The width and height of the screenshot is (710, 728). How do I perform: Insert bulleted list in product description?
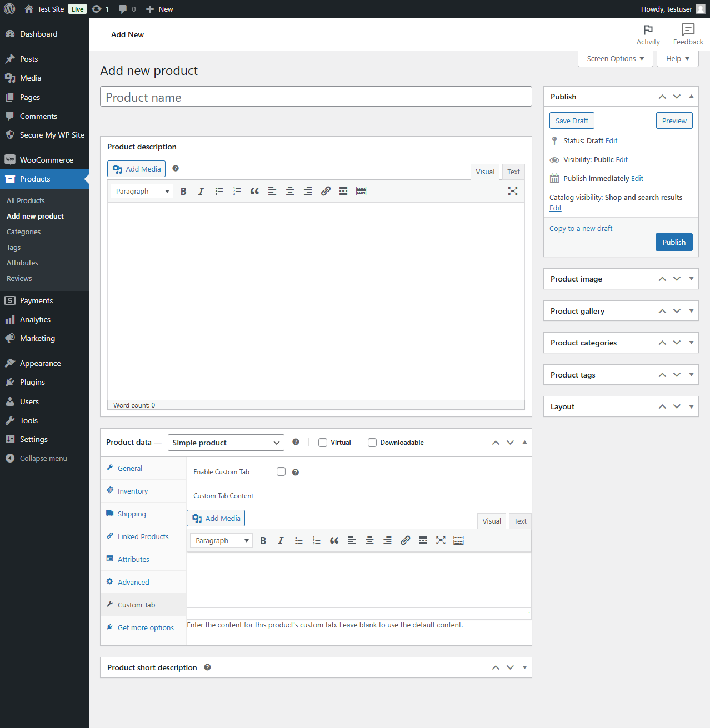[x=219, y=191]
